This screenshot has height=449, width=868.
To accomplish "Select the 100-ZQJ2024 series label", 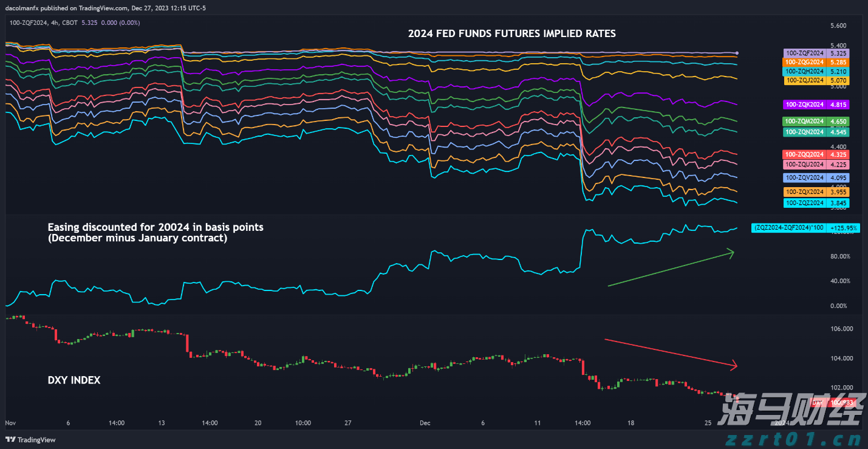I will click(x=817, y=80).
